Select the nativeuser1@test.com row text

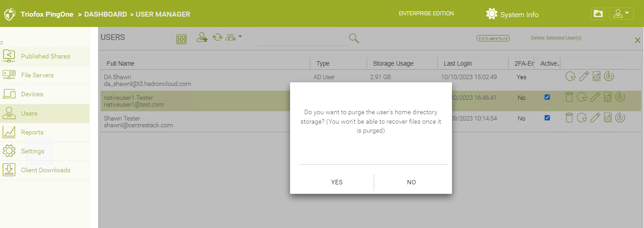[134, 104]
